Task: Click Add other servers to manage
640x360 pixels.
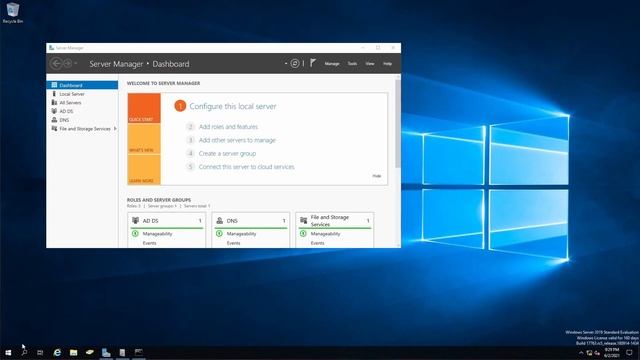Action: (x=237, y=140)
